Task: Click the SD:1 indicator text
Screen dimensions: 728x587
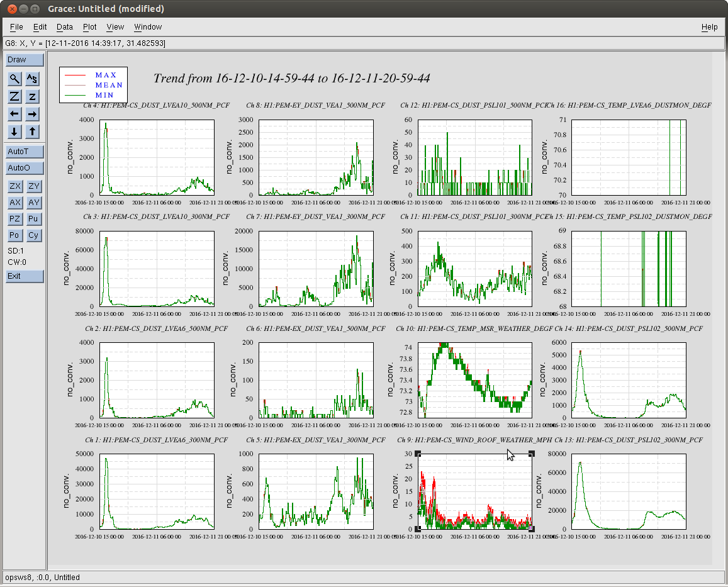Action: click(x=16, y=251)
